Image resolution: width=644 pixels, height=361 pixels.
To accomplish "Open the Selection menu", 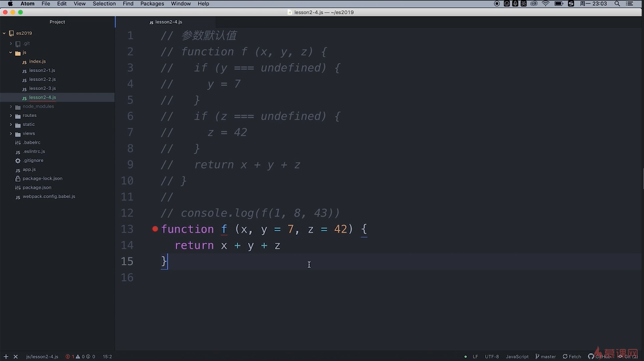I will tap(104, 4).
